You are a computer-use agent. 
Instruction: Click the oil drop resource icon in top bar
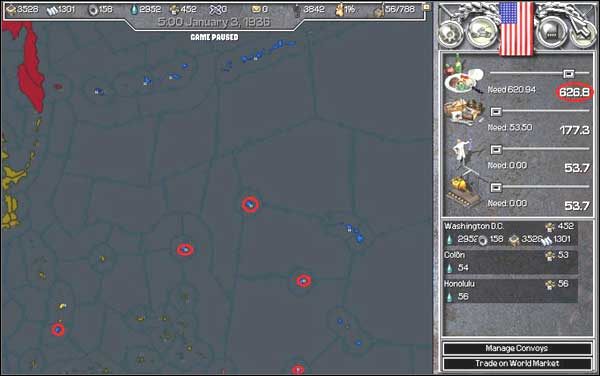134,10
